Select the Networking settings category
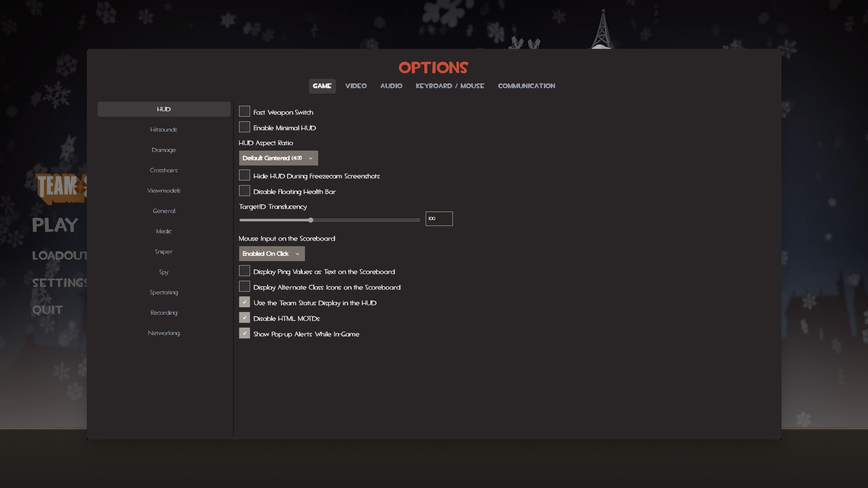Screen dimensions: 868x488 (x=164, y=333)
